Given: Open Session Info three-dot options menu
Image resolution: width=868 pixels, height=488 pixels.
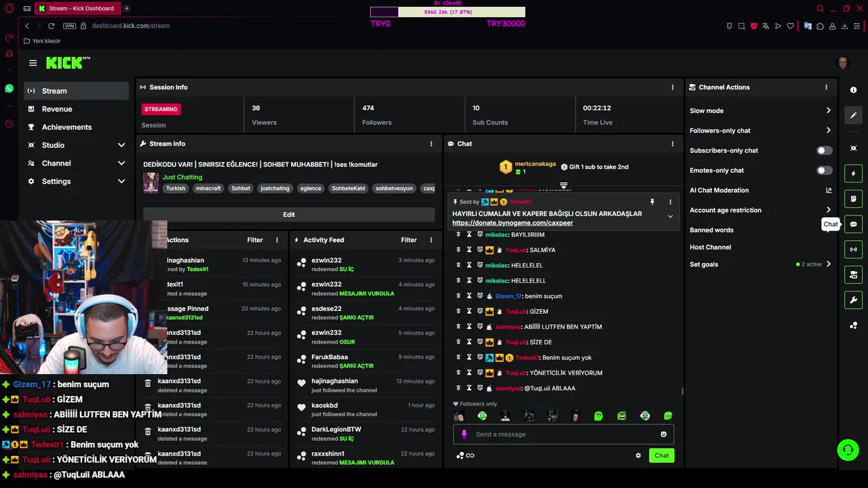Looking at the screenshot, I should (673, 87).
